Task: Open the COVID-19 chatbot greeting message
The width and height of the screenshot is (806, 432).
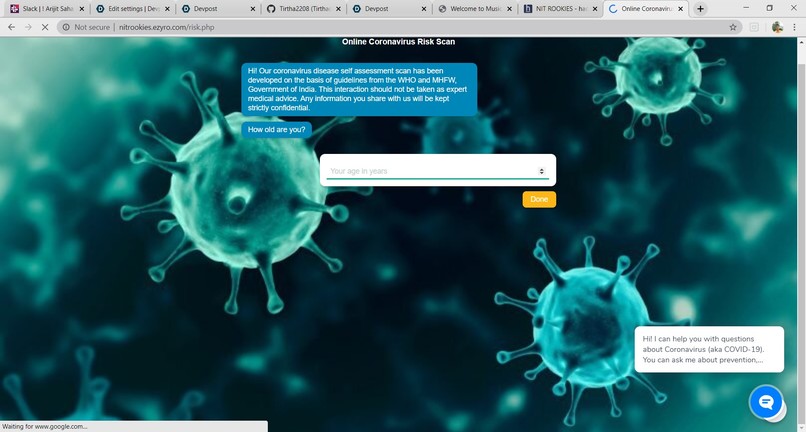Action: point(709,349)
